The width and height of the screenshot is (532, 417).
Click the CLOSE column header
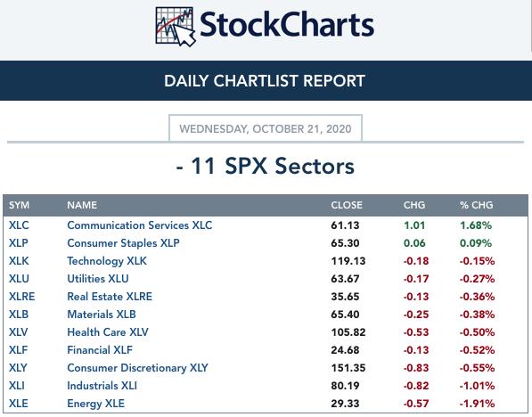347,205
